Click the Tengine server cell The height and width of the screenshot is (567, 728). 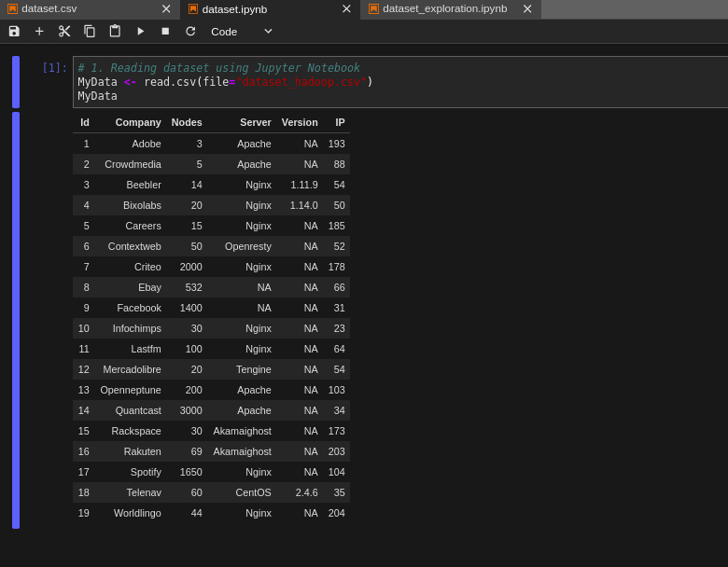(253, 369)
